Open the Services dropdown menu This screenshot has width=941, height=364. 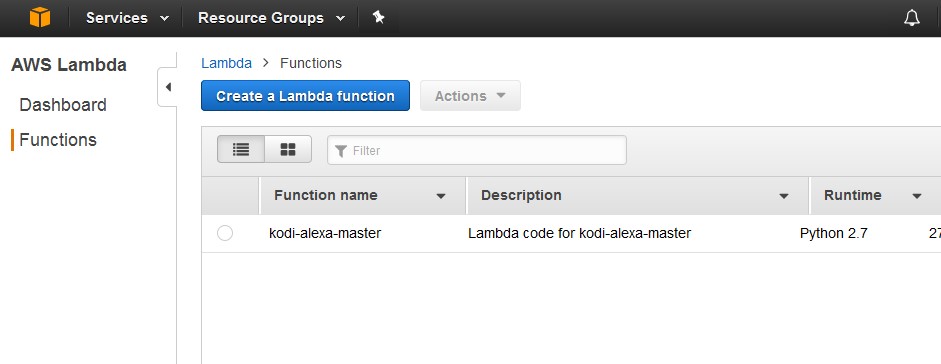[x=127, y=18]
